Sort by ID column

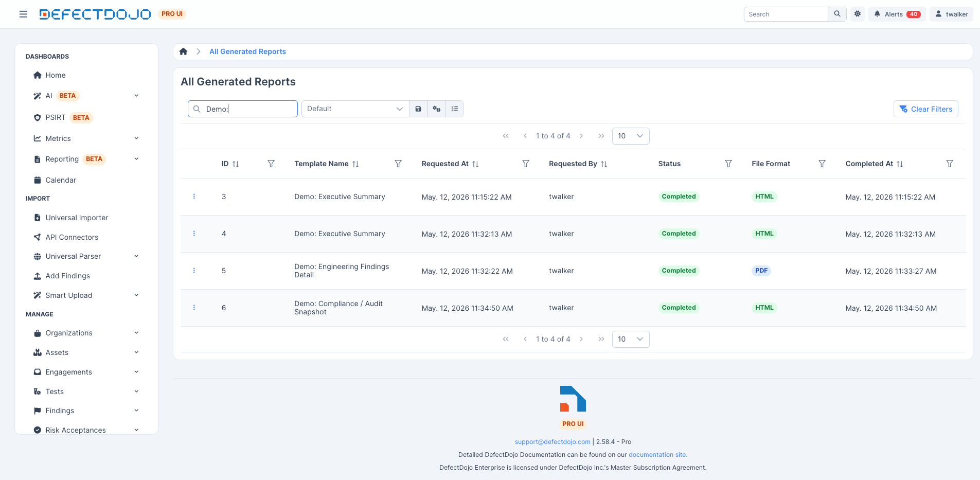click(x=236, y=164)
